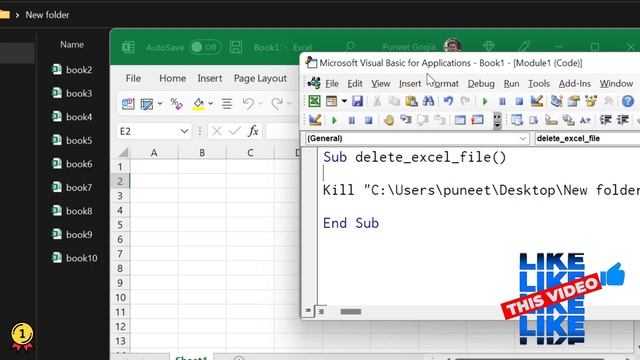Image resolution: width=640 pixels, height=360 pixels.
Task: Click the Paste icon in VBA toolbar
Action: [411, 101]
